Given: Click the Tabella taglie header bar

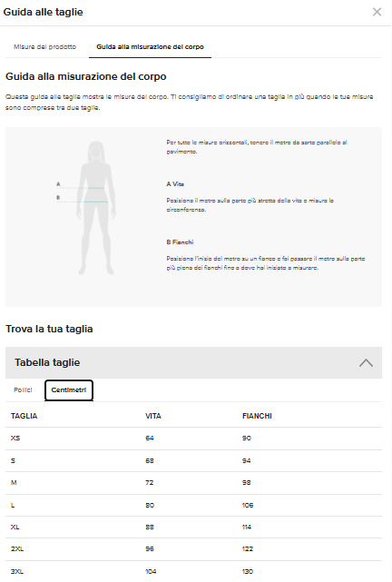Looking at the screenshot, I should tap(193, 362).
